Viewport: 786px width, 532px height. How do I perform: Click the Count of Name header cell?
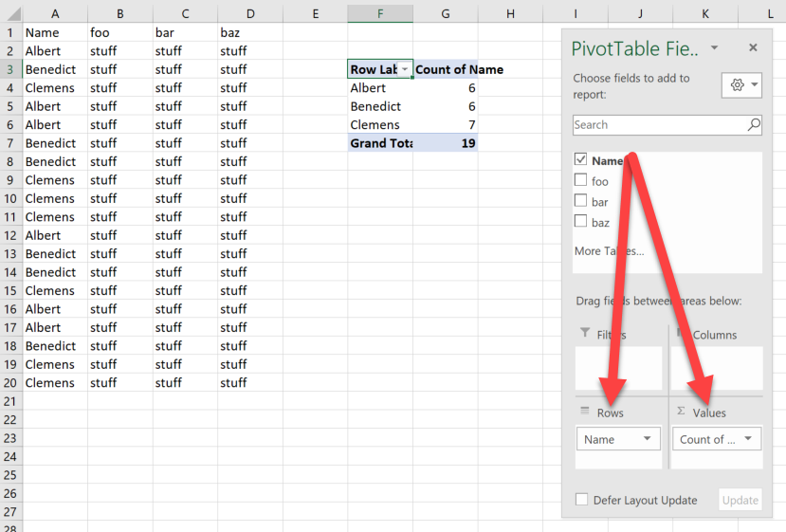(445, 69)
